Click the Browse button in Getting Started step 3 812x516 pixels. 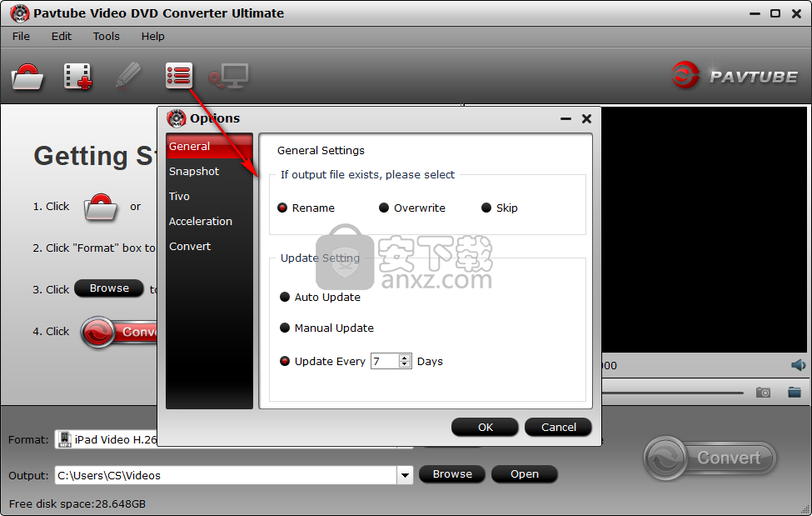pos(109,288)
